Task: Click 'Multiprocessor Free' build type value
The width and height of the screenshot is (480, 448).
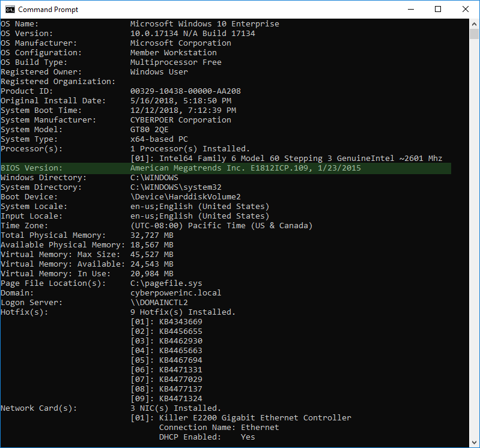Action: coord(175,62)
